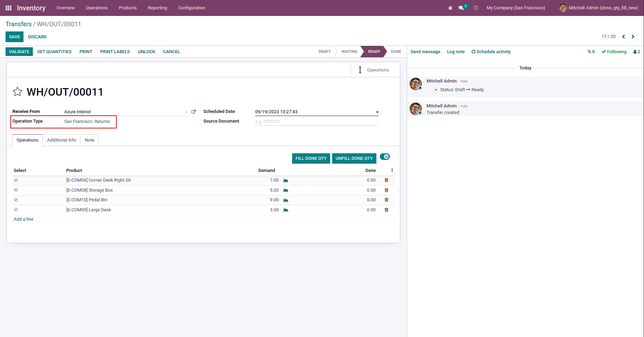Switch to the Additional Info tab
The width and height of the screenshot is (644, 337).
pyautogui.click(x=61, y=140)
